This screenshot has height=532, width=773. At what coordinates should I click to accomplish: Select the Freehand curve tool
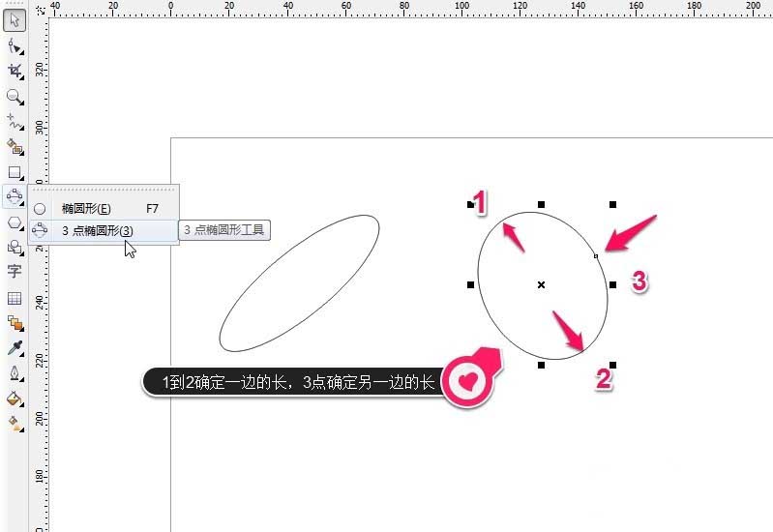pos(15,122)
